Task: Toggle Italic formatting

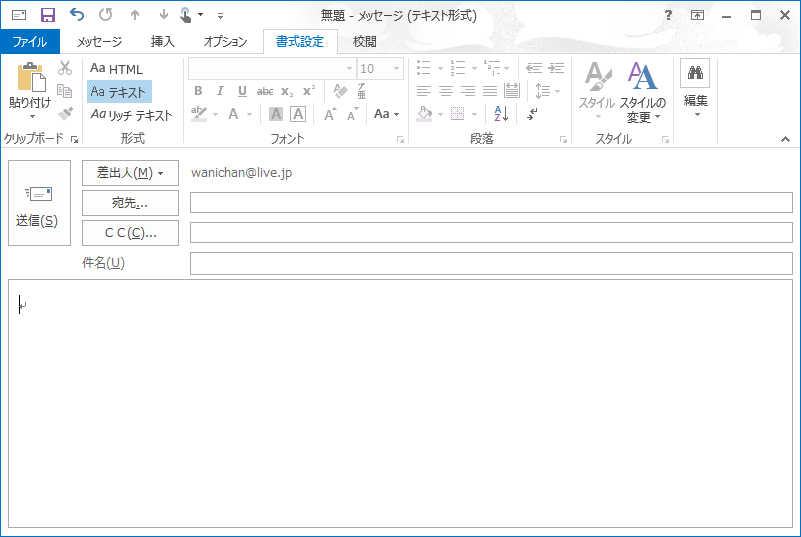Action: point(220,91)
